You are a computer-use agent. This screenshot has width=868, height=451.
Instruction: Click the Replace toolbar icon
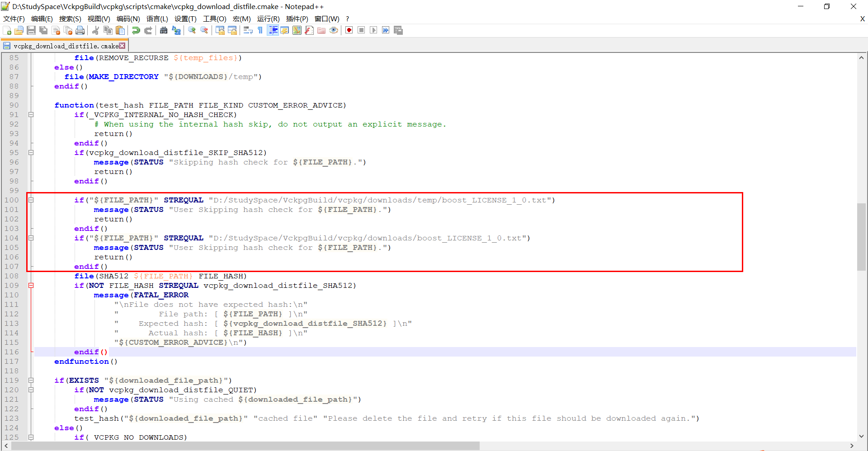pos(176,30)
